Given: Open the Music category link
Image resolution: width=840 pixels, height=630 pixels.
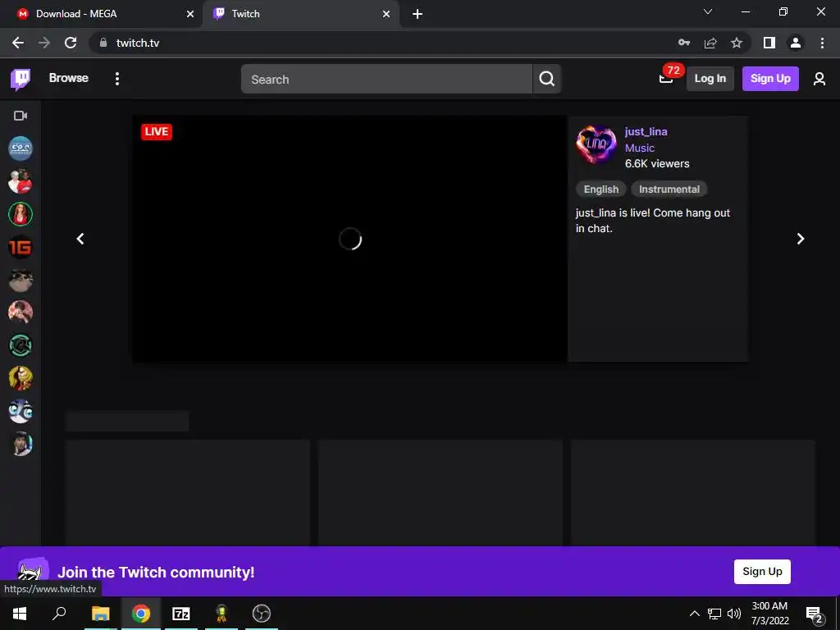Looking at the screenshot, I should coord(640,148).
